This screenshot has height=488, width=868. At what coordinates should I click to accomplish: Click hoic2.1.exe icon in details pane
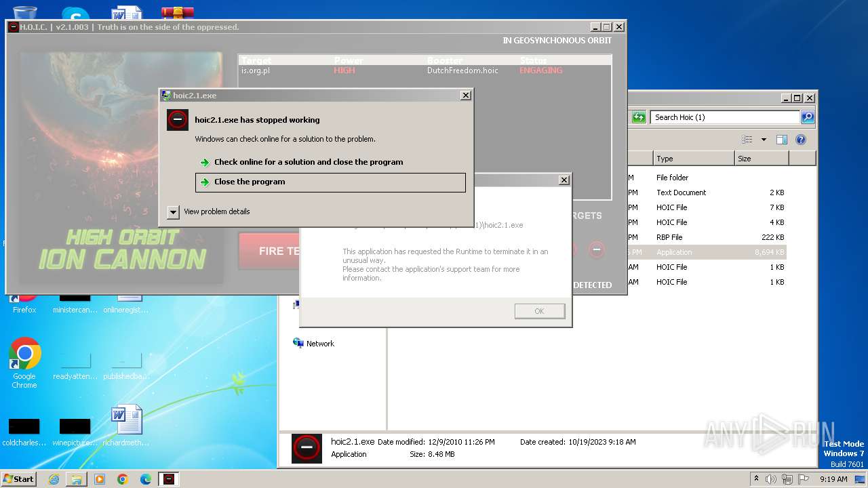[307, 449]
